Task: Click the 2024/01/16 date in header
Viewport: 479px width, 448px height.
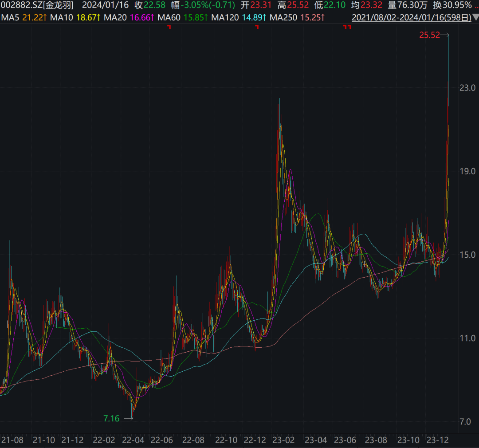Action: point(105,6)
